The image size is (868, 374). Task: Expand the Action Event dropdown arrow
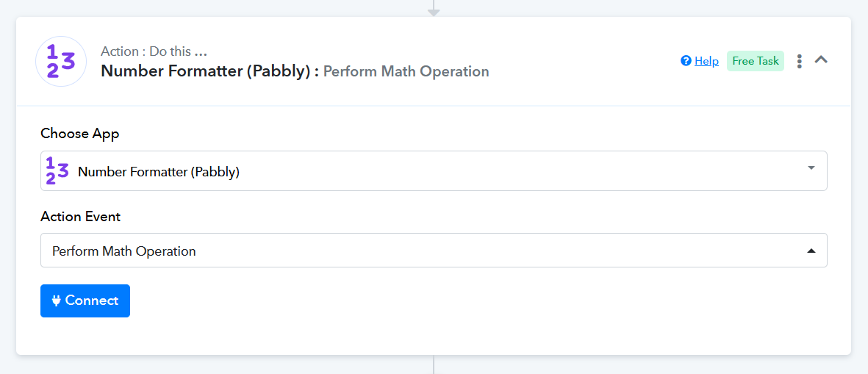[x=811, y=251]
